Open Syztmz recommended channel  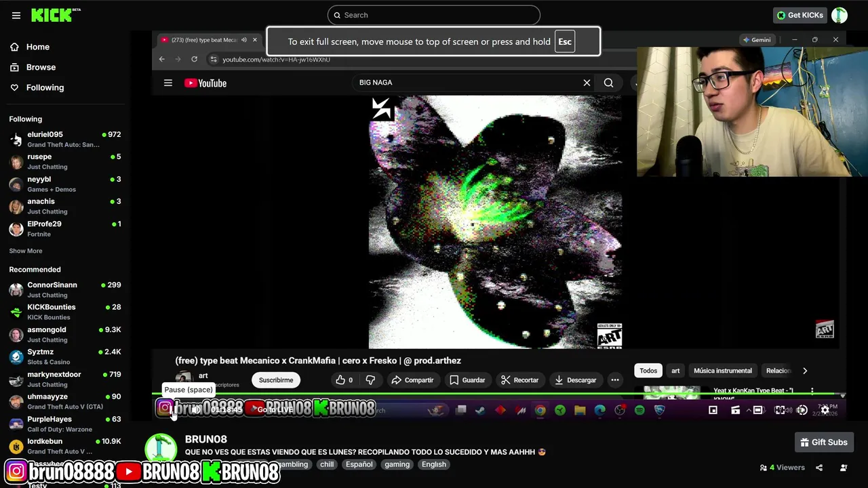(x=64, y=357)
